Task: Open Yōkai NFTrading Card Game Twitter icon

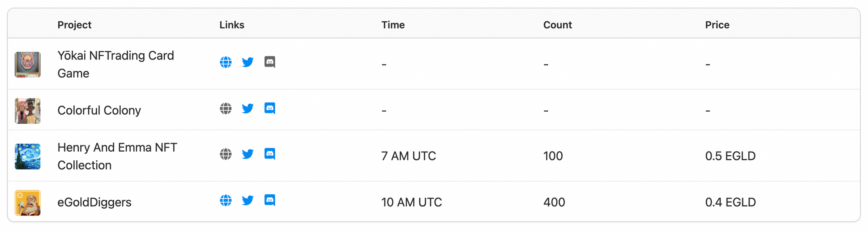Action: click(x=248, y=62)
